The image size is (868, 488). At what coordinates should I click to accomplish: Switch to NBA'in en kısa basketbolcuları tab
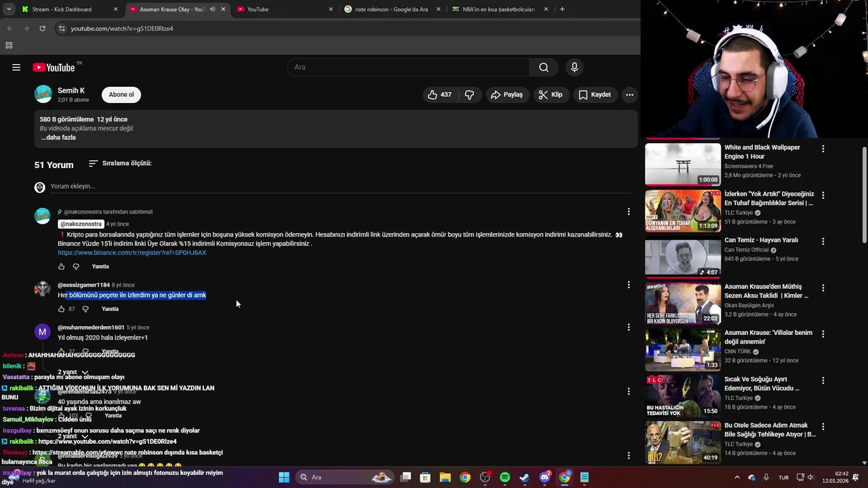click(x=499, y=9)
